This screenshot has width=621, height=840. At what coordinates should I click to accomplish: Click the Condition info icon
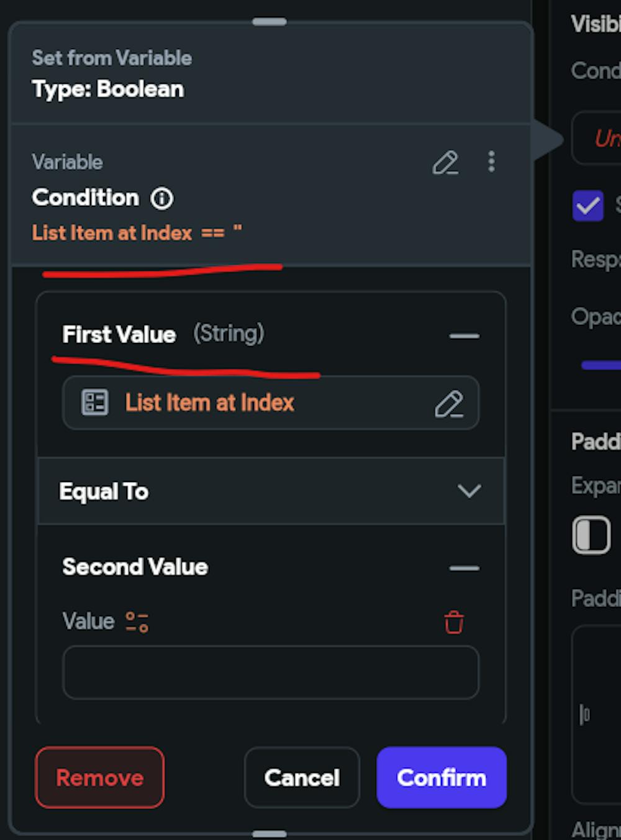click(162, 199)
